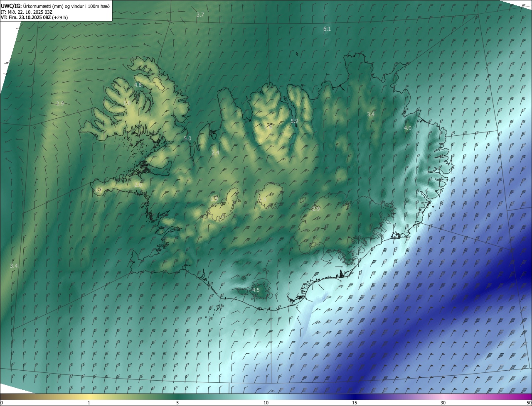Click the valid time "VT: Fim. 23.10.2025 08Z (+29 h)"
This screenshot has width=532, height=406.
point(34,17)
